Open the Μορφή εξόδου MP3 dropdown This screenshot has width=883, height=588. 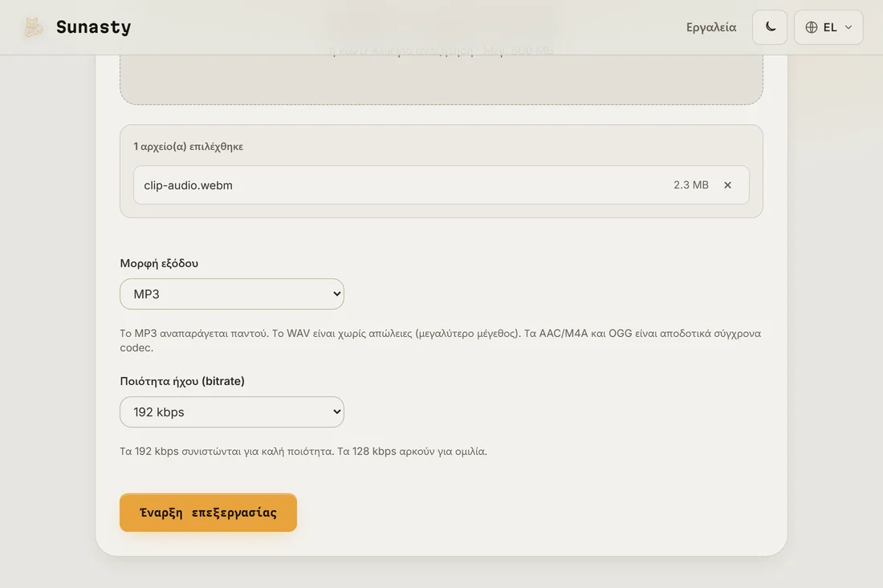232,294
